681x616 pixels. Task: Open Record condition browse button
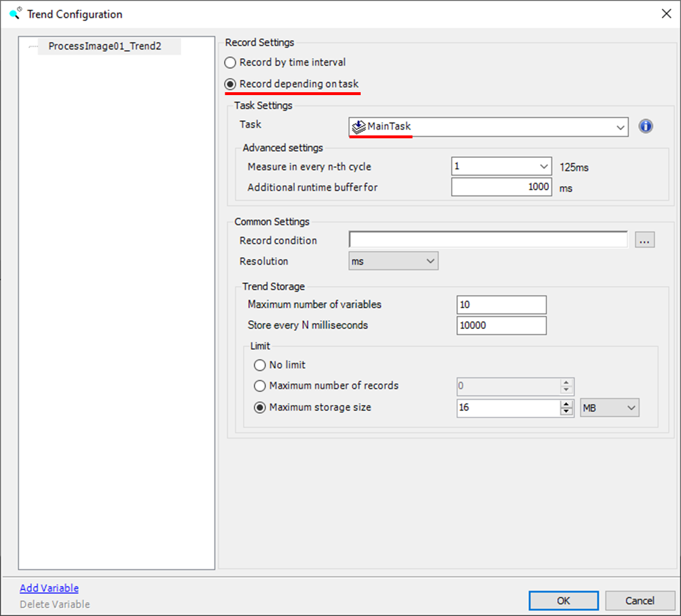(x=644, y=240)
